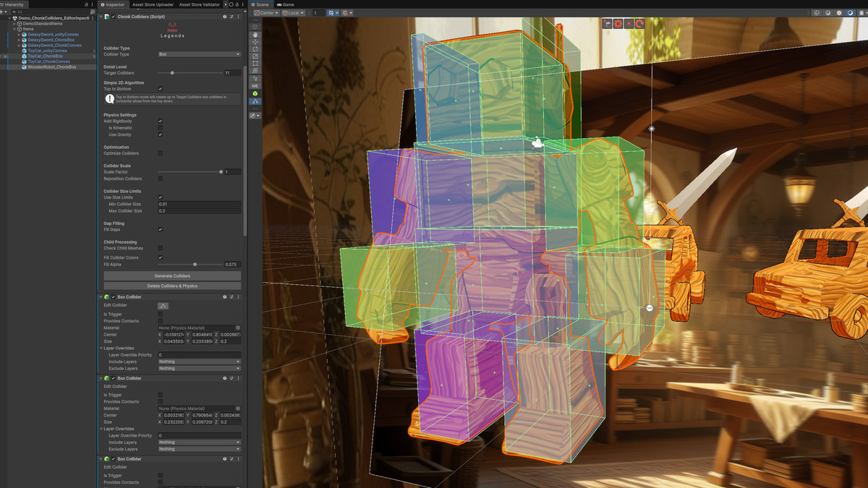Screen dimensions: 868x488
Task: Click the red gear overlay icon in Scene
Action: [x=618, y=24]
